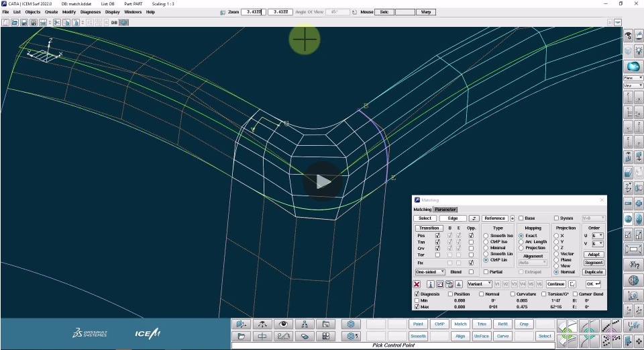Screen dimensions: 644x350
Task: Click the Print icon in top toolbar
Action: pyautogui.click(x=43, y=23)
